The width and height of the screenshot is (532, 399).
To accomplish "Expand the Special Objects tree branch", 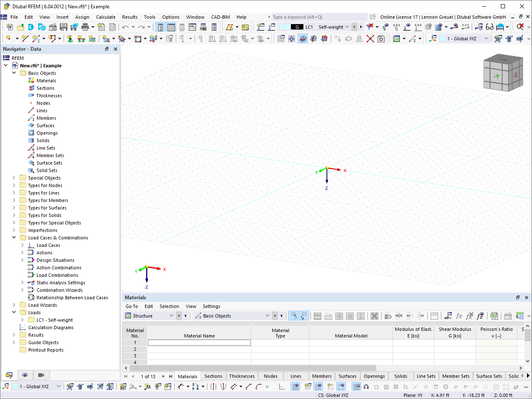I will pyautogui.click(x=13, y=177).
